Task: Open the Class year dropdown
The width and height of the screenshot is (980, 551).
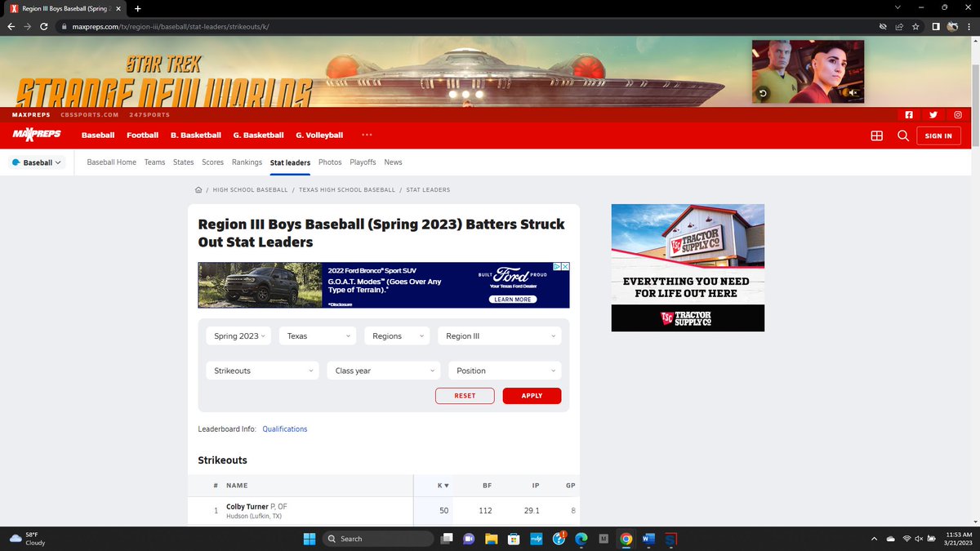Action: point(383,371)
